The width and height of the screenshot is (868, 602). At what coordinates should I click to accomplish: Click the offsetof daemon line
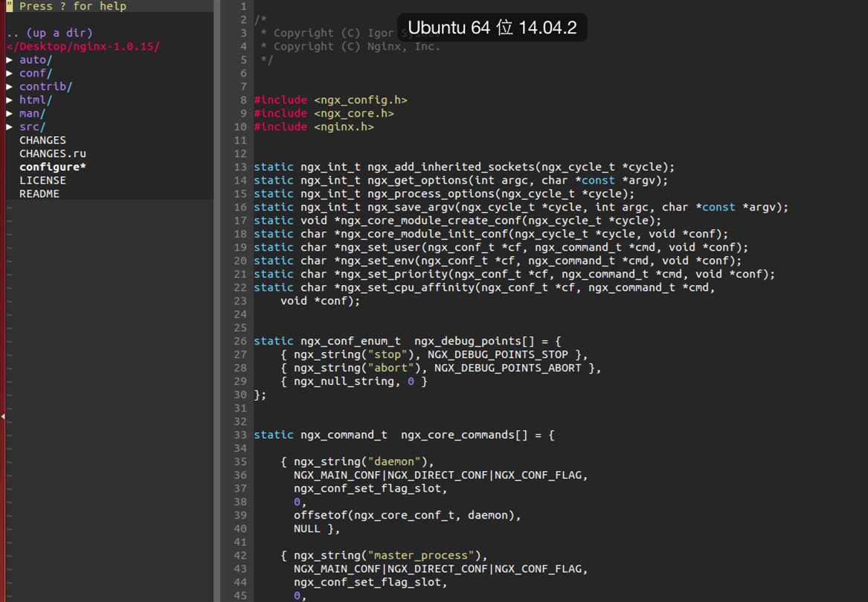tap(408, 515)
